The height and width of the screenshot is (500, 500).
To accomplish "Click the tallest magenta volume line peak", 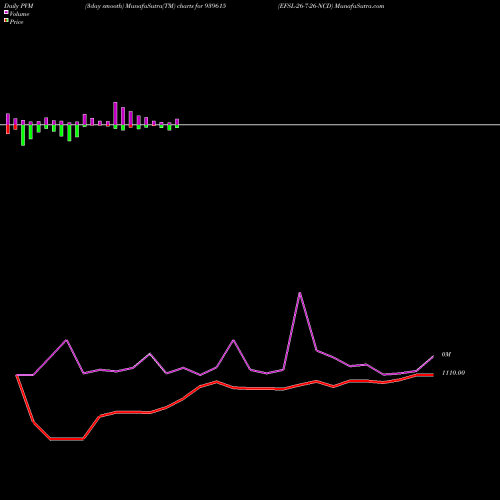I will click(x=300, y=293).
